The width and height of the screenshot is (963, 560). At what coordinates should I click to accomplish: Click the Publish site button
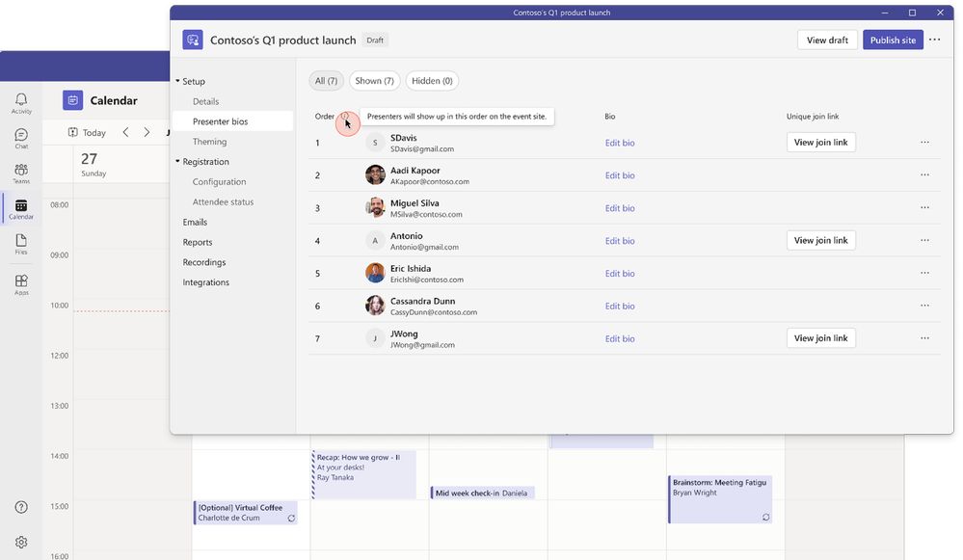click(x=893, y=40)
